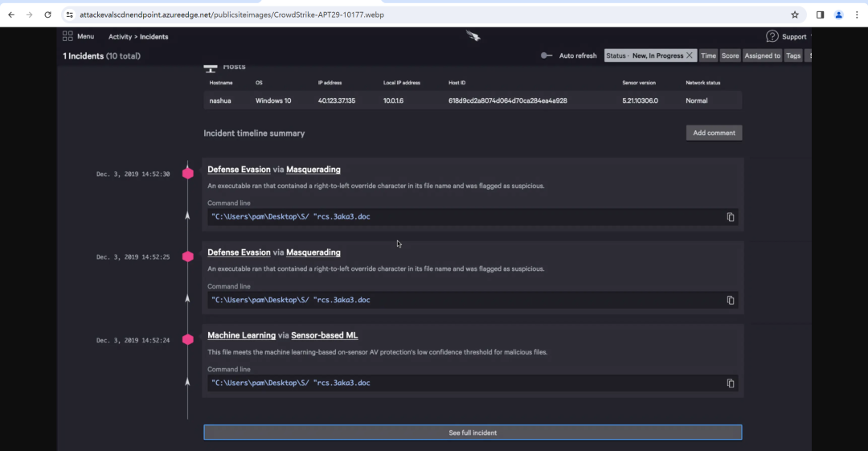Remove the Status New, In Progress filter
Image resolution: width=868 pixels, height=451 pixels.
click(690, 55)
